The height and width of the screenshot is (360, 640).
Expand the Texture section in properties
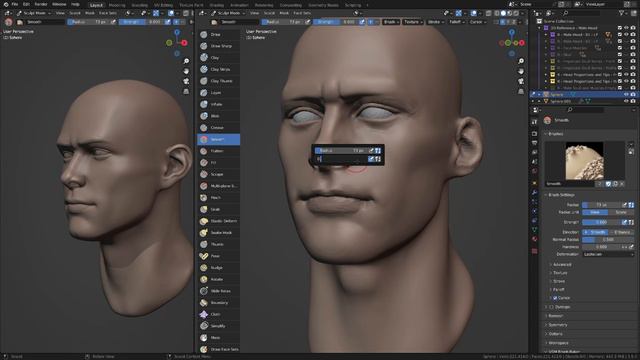coord(560,273)
